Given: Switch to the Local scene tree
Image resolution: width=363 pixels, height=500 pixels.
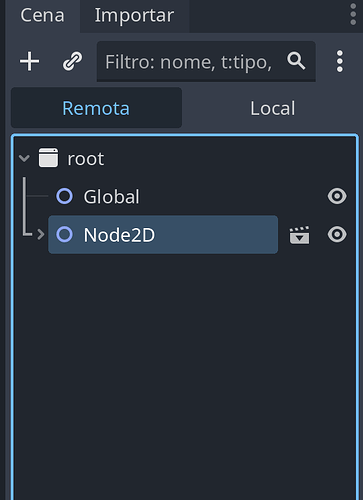Looking at the screenshot, I should [x=272, y=108].
